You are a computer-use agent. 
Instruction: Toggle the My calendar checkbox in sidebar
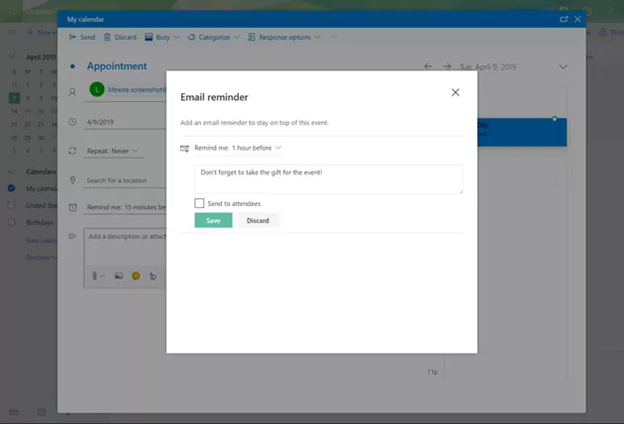(x=11, y=188)
